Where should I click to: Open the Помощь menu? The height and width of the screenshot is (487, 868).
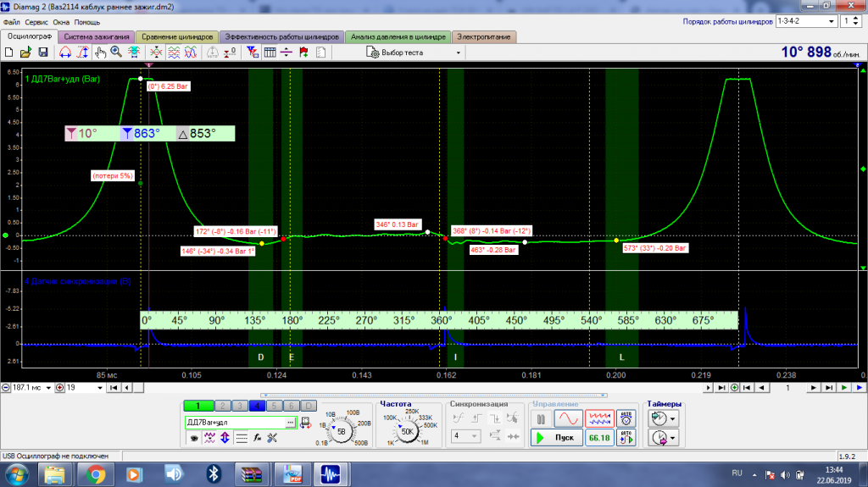pyautogui.click(x=87, y=22)
